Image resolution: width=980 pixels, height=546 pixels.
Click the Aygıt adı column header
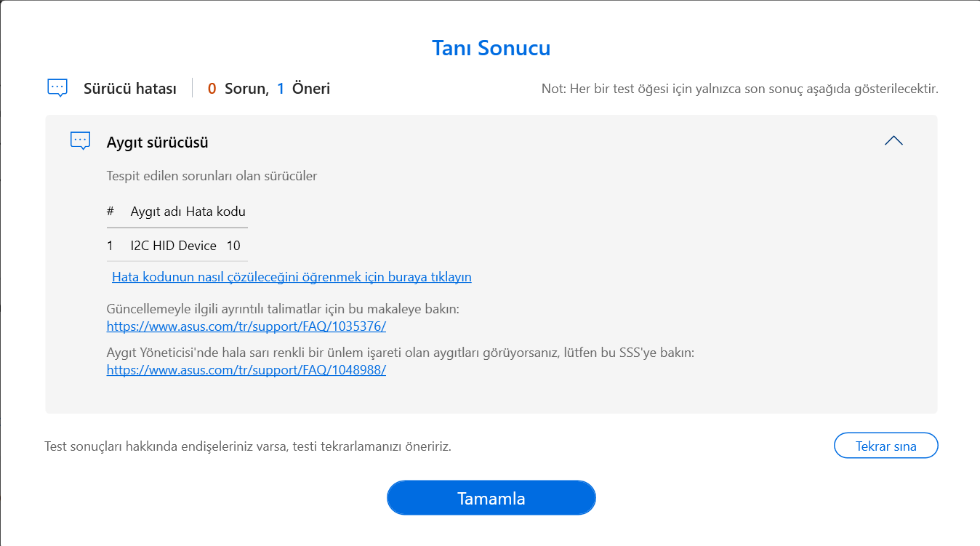tap(156, 212)
